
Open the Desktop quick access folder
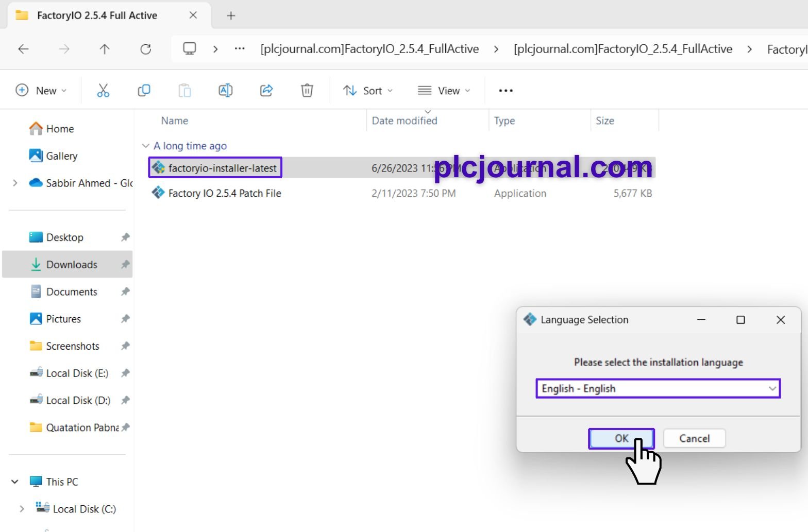coord(56,237)
